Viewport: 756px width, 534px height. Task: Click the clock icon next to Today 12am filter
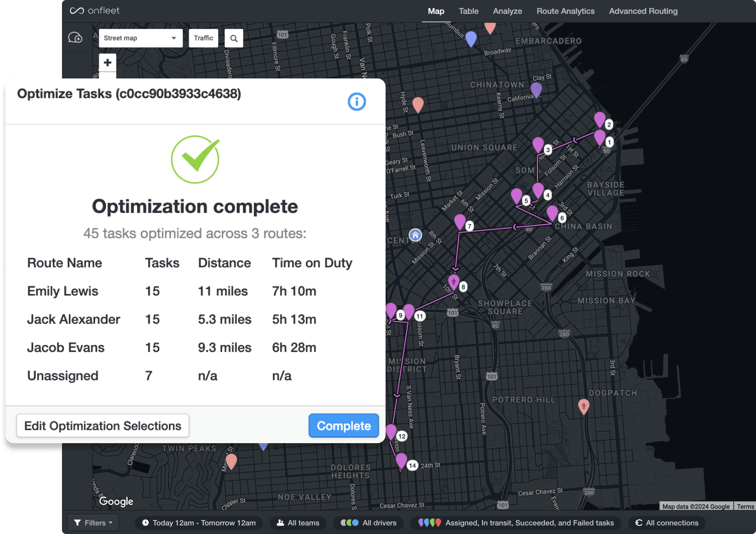click(x=145, y=523)
